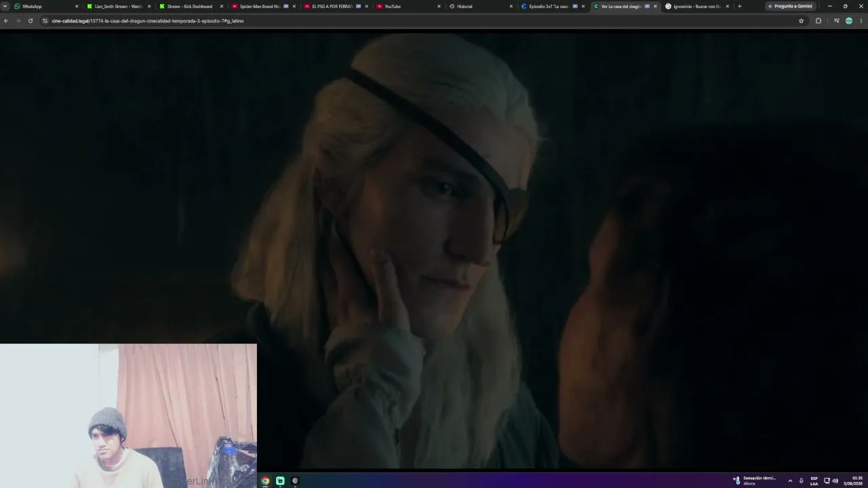Close the Lian_Sorth Stream tab

[x=149, y=6]
